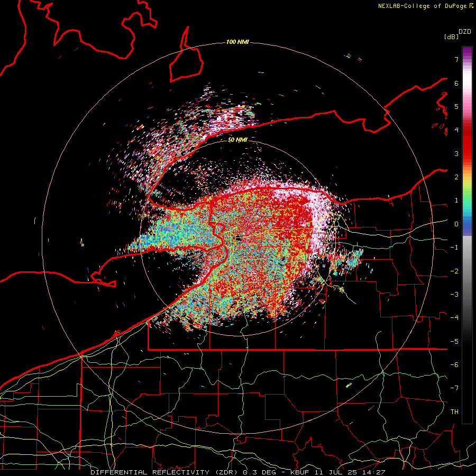This screenshot has height=476, width=476.
Task: Click the radar site marker at ring center
Action: [x=239, y=239]
